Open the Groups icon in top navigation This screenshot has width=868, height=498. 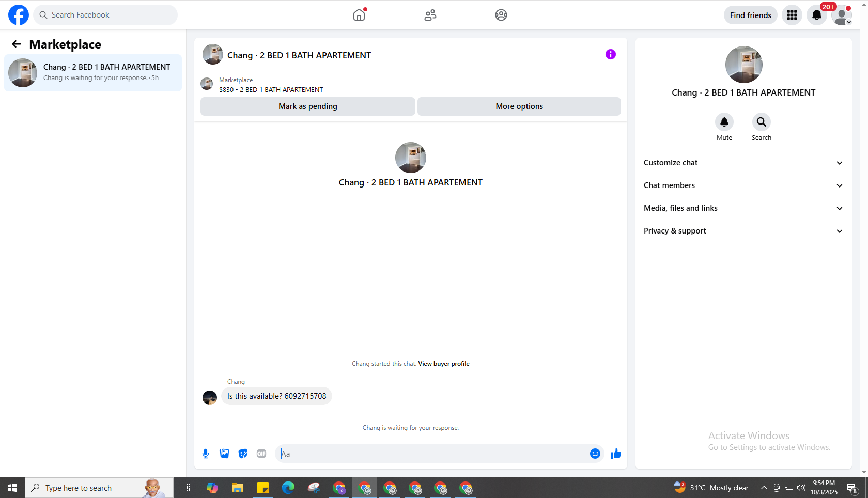tap(501, 15)
